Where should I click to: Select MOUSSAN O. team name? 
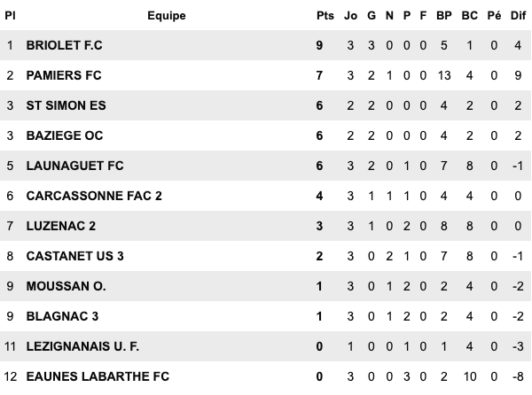click(66, 286)
